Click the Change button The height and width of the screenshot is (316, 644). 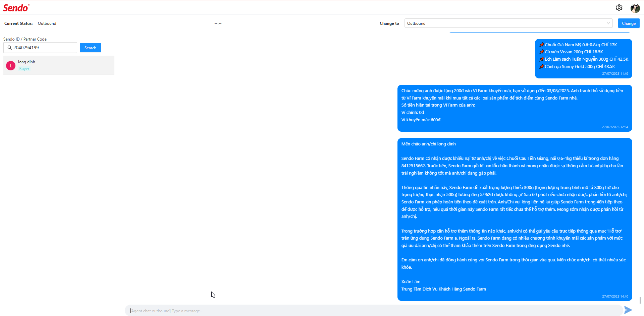tap(629, 23)
